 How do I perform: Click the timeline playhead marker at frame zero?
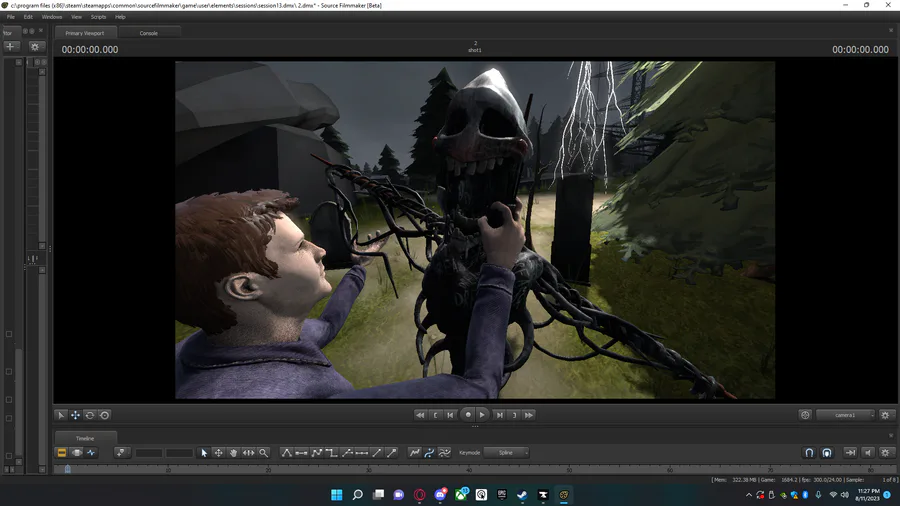pyautogui.click(x=68, y=469)
